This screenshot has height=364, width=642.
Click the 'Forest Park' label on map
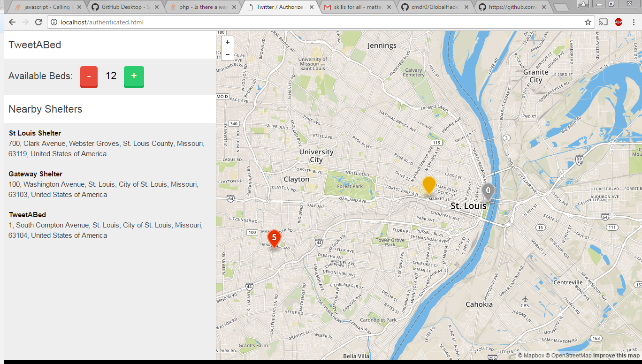350,186
